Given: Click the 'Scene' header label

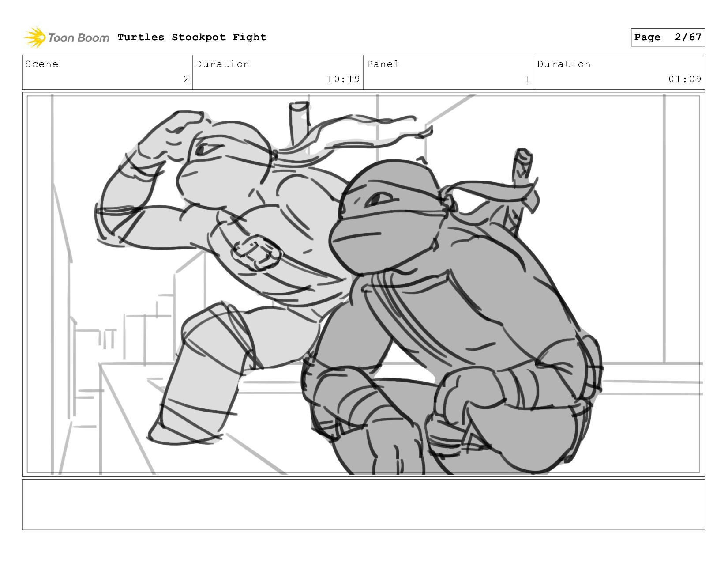Looking at the screenshot, I should tap(41, 64).
